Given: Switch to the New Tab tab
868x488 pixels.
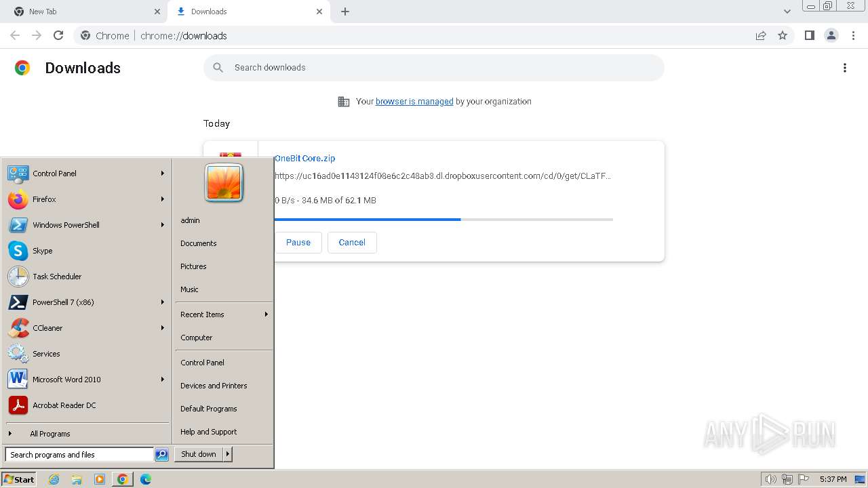Looking at the screenshot, I should click(86, 12).
